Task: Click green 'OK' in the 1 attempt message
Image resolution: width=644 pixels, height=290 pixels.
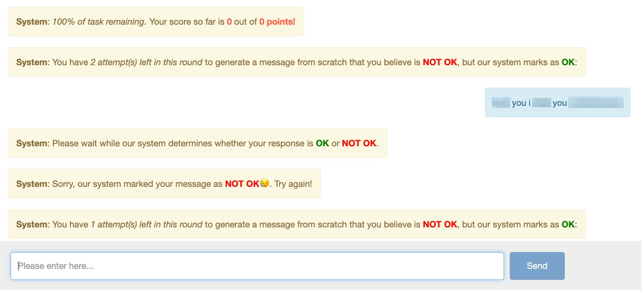Action: pyautogui.click(x=568, y=224)
